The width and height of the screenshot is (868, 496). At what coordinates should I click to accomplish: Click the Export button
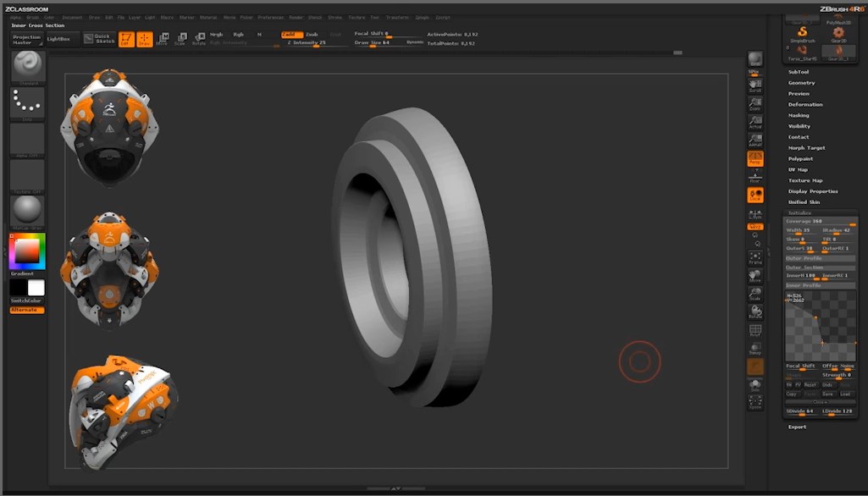[797, 427]
